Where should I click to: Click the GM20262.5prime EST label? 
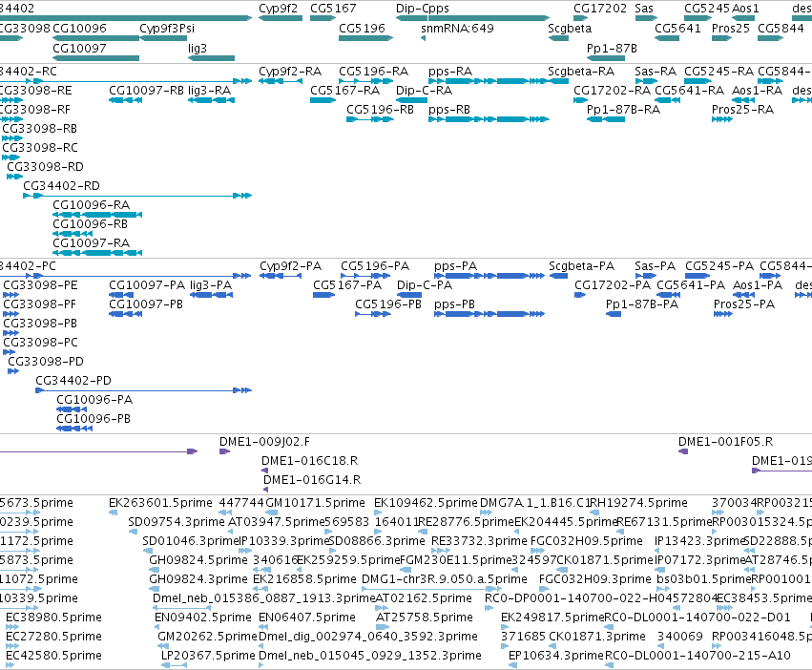[207, 637]
